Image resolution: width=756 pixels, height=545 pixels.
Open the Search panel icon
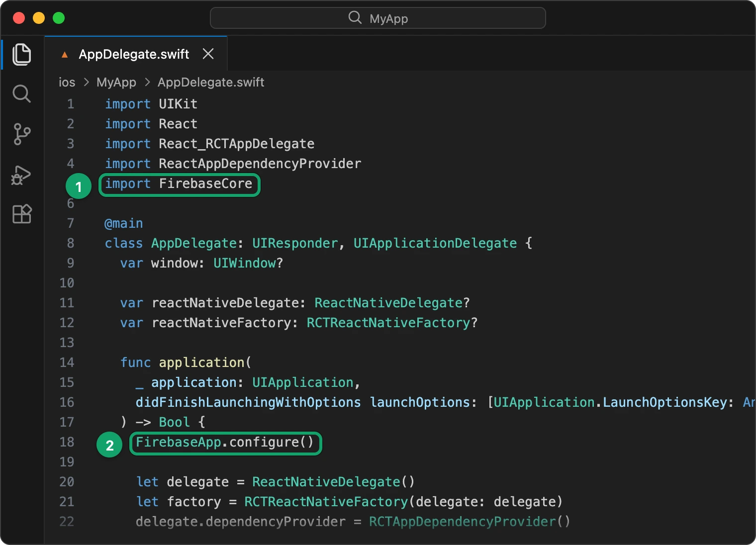pyautogui.click(x=22, y=93)
